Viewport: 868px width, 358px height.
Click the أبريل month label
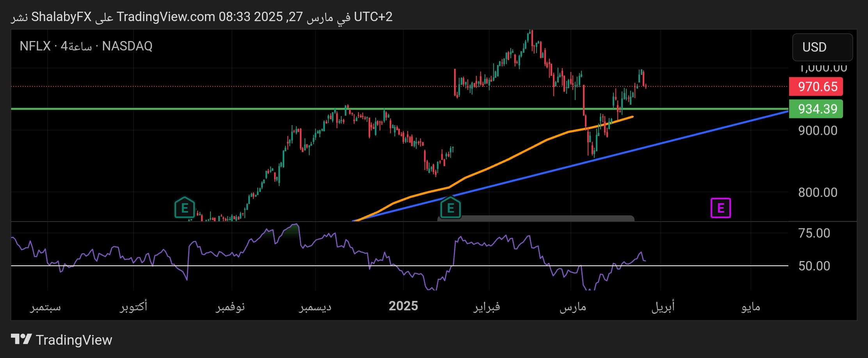click(663, 306)
